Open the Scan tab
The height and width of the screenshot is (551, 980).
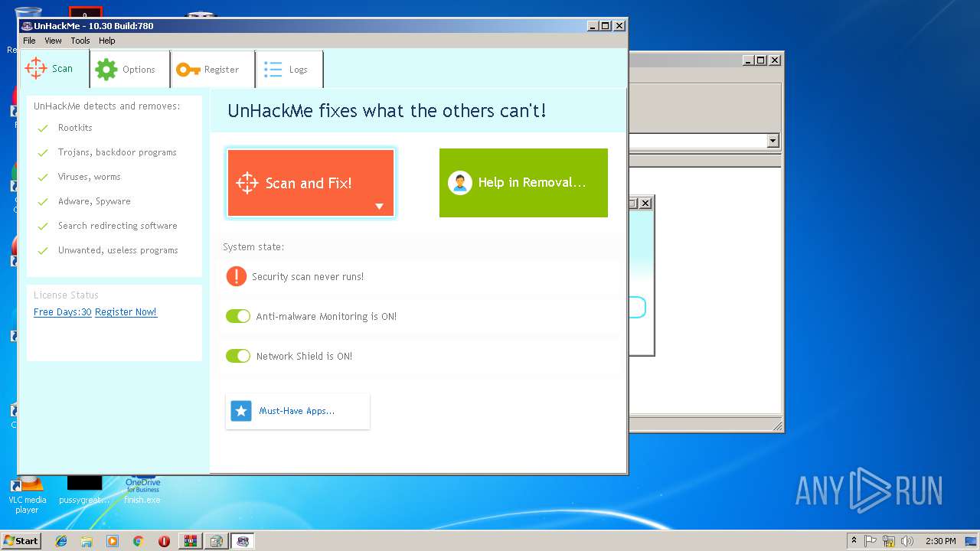[54, 69]
